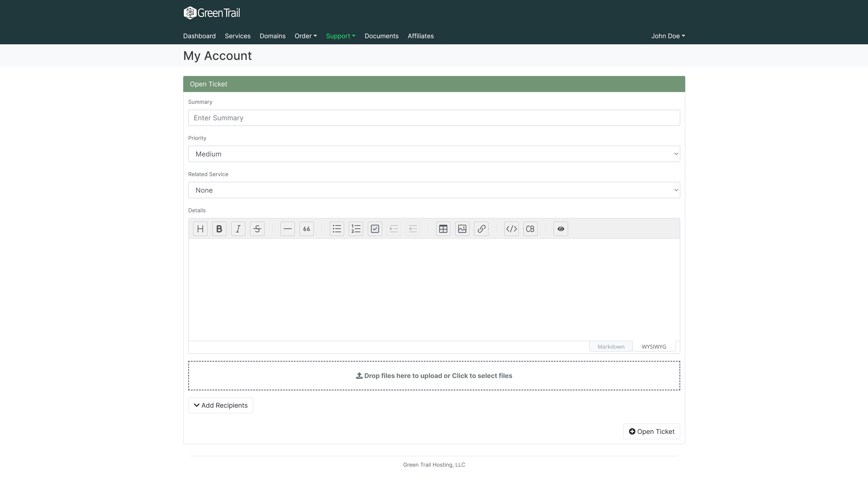Viewport: 868px width, 487px height.
Task: Click the indent toolbar icon
Action: coord(394,229)
